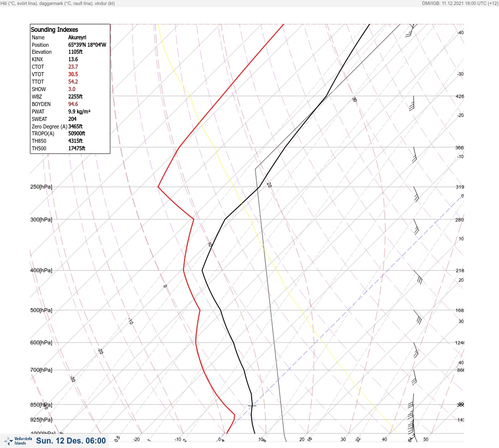The height and width of the screenshot is (448, 499).
Task: Click the 426 height label on right edge
Action: pyautogui.click(x=460, y=96)
